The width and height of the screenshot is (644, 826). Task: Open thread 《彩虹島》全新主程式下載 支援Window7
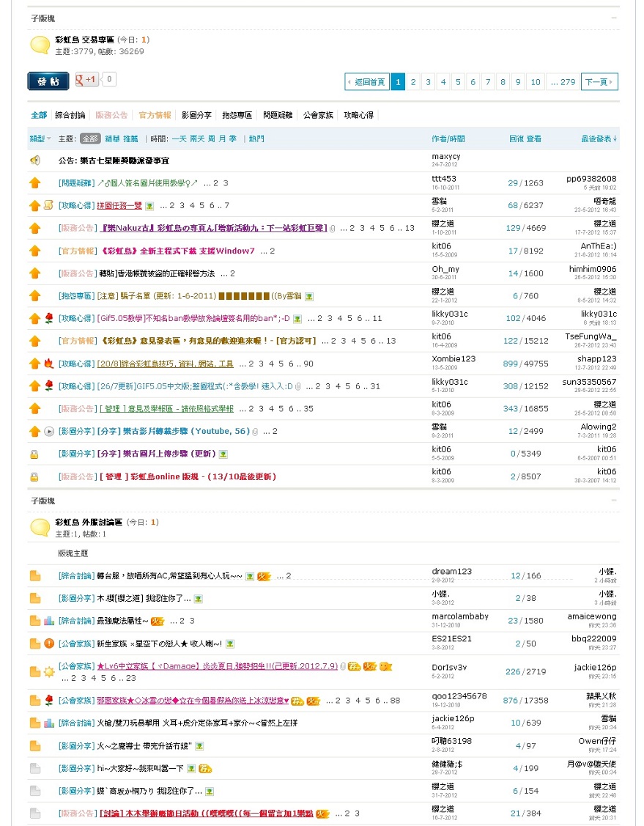[x=177, y=251]
